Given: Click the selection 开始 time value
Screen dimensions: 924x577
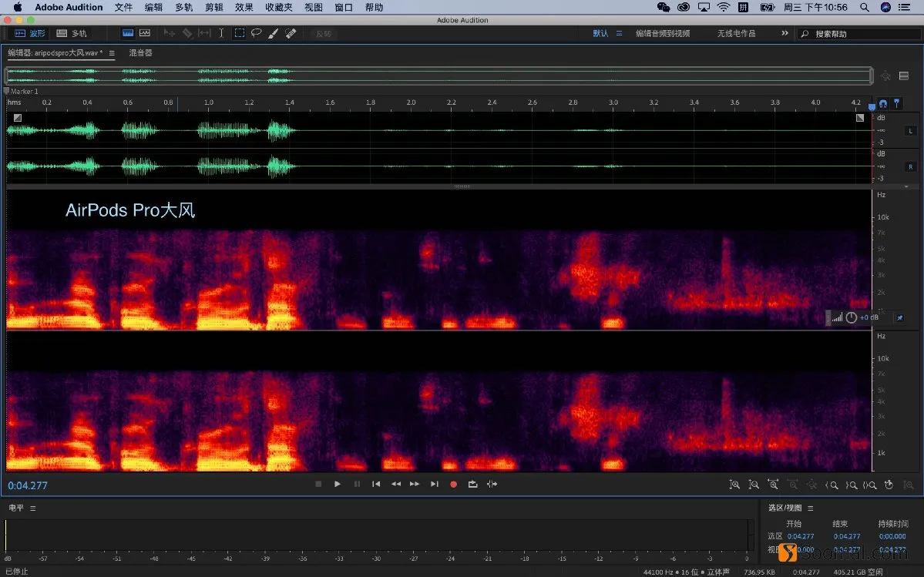Looking at the screenshot, I should [800, 536].
